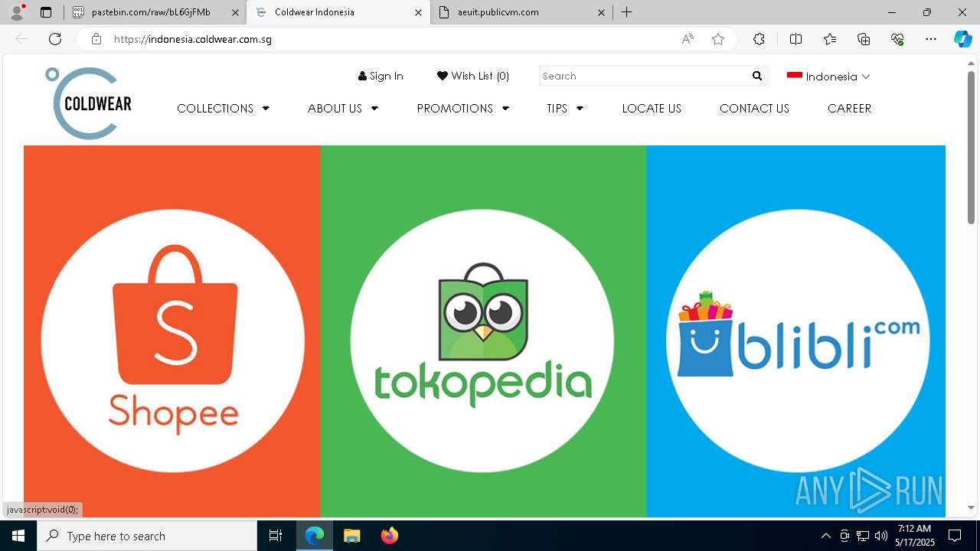Click the Sign In link

click(381, 76)
